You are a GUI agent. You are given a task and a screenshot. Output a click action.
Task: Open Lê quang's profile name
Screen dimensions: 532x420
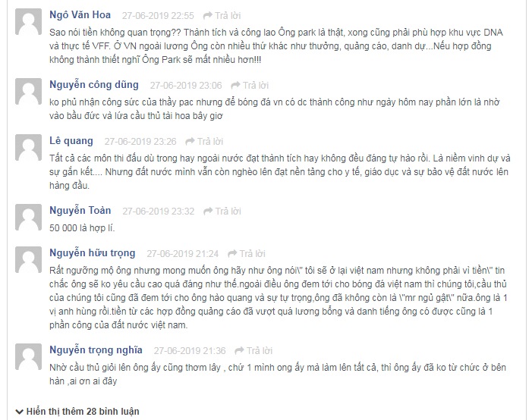point(71,141)
